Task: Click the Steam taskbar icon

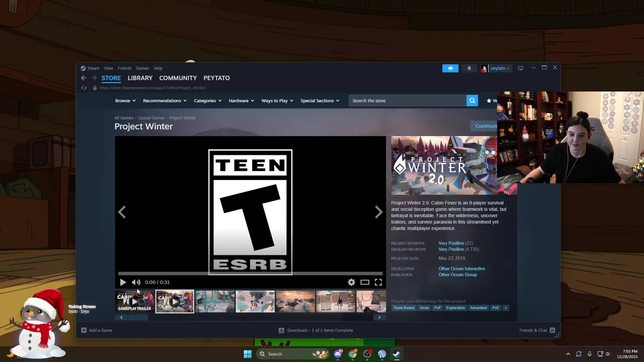Action: 396,354
